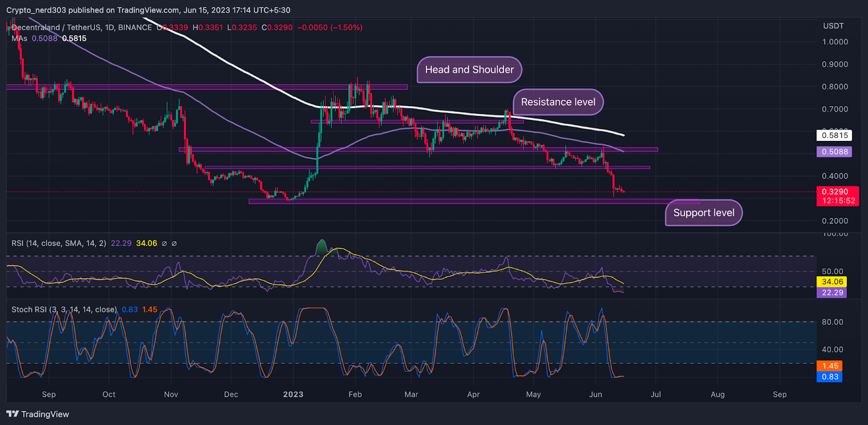Click the white 0.5815 value in the MAs legend
The height and width of the screenshot is (425, 868).
click(74, 38)
